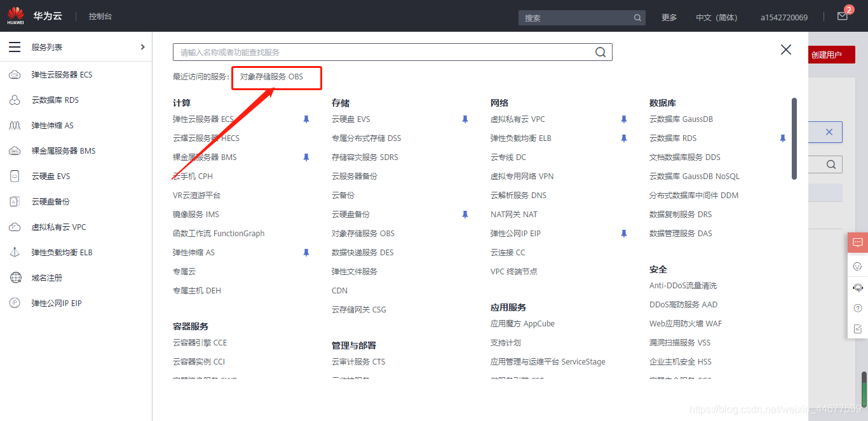
Task: Click the magnifier in top search box
Action: point(637,18)
